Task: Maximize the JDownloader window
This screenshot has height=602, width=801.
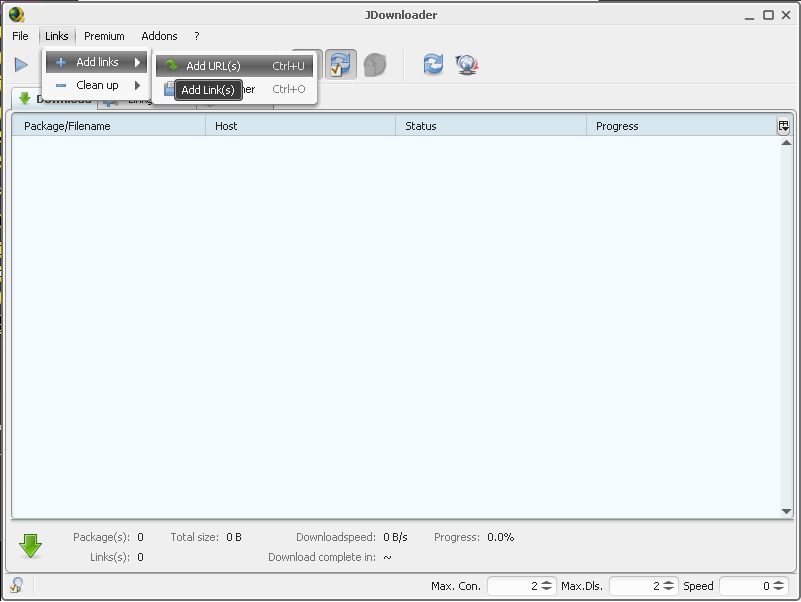Action: 768,15
